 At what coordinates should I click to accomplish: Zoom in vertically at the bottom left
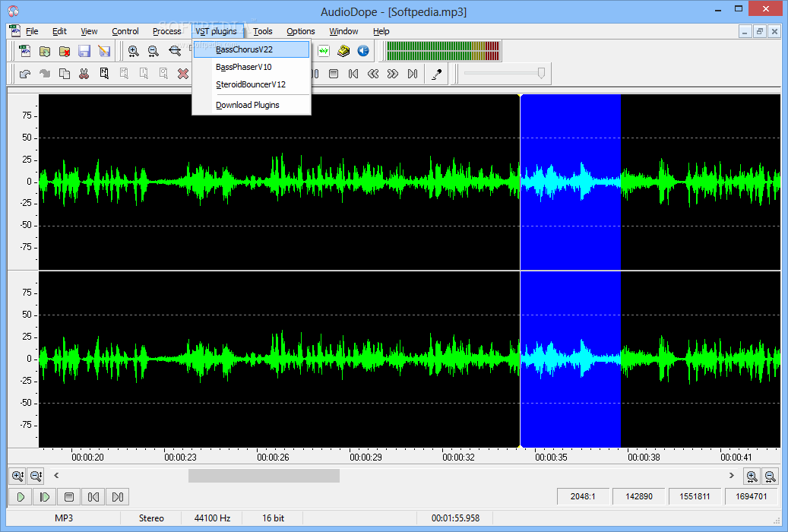pyautogui.click(x=17, y=476)
